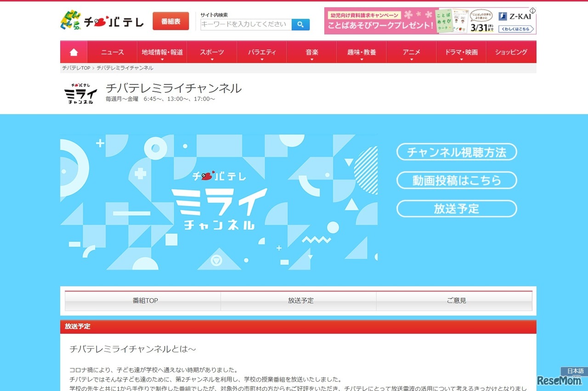Click the ad info icon on the Z-KAI banner
The image size is (588, 391).
coord(532,10)
